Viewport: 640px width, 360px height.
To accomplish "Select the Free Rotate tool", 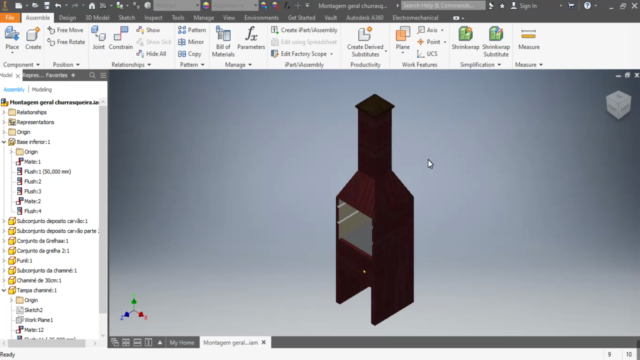I will (66, 42).
